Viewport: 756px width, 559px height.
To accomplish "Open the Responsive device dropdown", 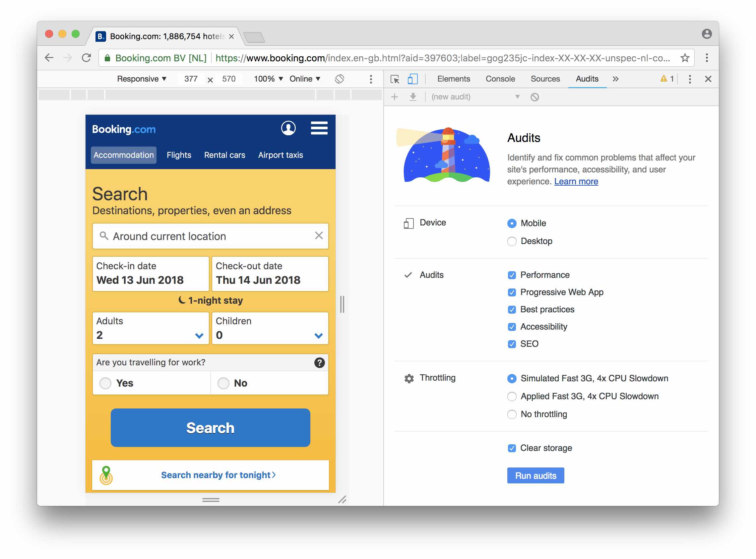I will point(142,79).
